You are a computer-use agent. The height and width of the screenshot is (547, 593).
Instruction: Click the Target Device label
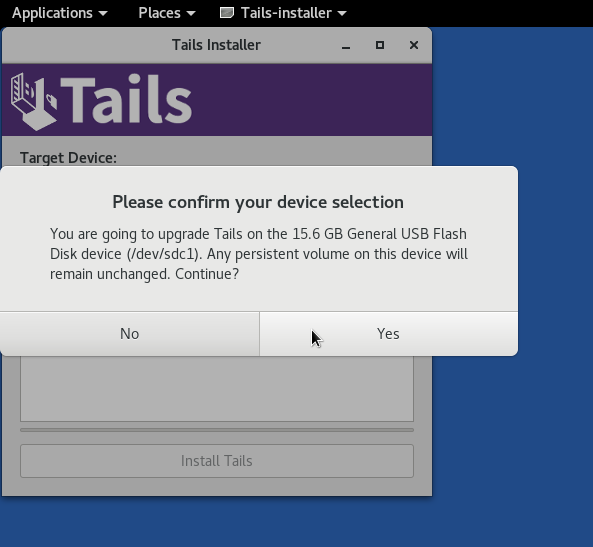[x=68, y=158]
